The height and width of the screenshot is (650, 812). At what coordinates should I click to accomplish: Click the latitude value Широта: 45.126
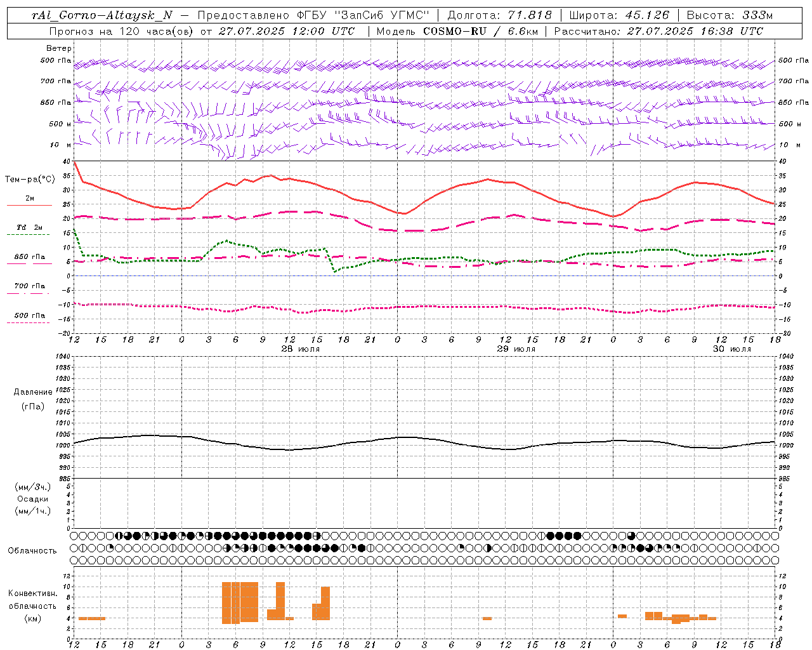click(619, 16)
